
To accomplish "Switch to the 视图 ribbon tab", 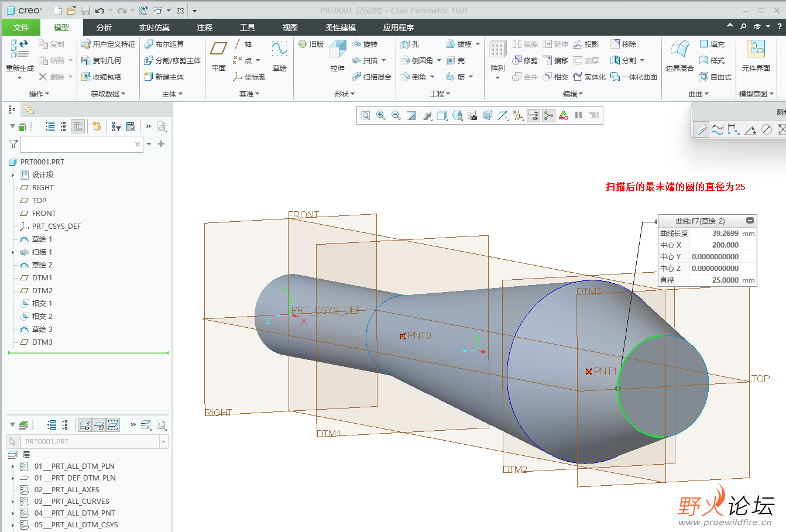I will tap(290, 28).
